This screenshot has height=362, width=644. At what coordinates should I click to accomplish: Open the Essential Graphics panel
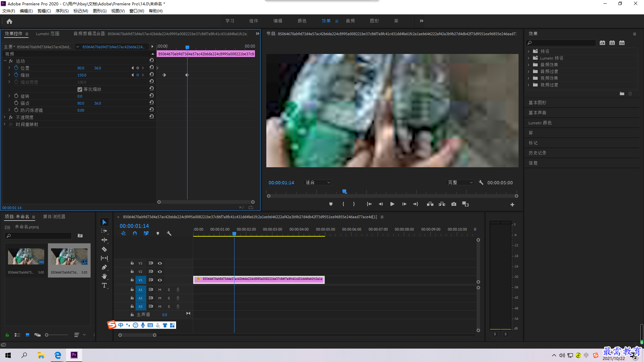(537, 103)
